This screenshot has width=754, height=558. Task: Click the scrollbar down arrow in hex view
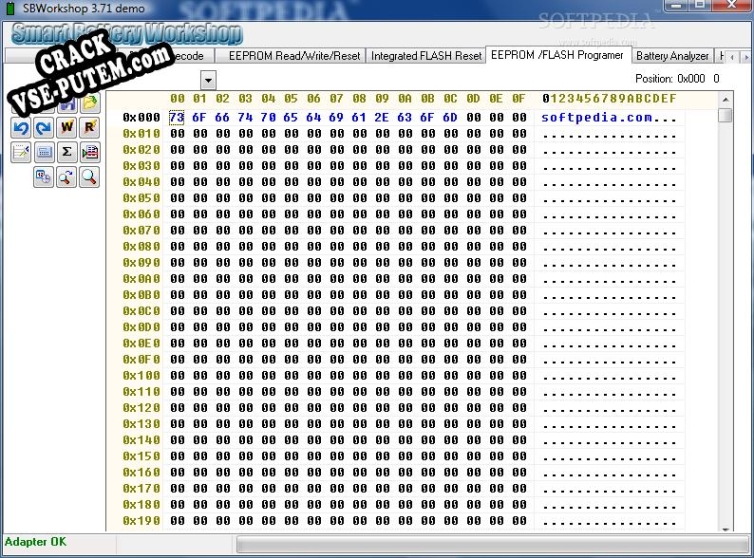click(x=726, y=528)
